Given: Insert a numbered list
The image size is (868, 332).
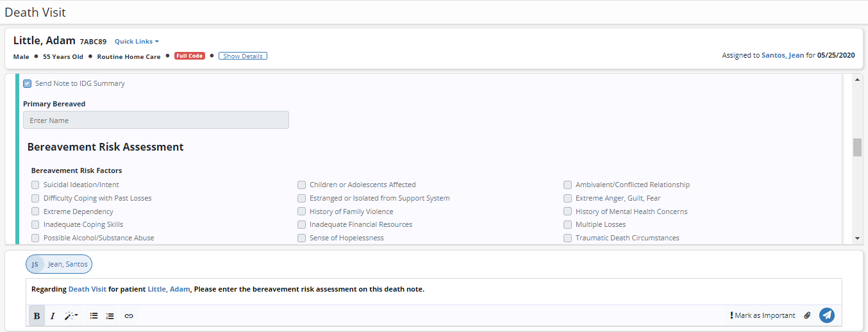Looking at the screenshot, I should (x=110, y=316).
